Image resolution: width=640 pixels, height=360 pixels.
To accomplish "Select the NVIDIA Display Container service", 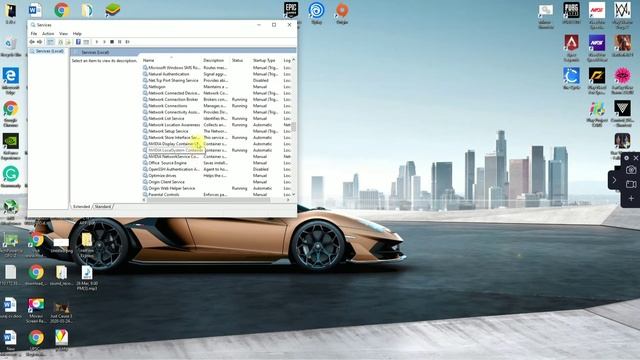I will coord(216,144).
